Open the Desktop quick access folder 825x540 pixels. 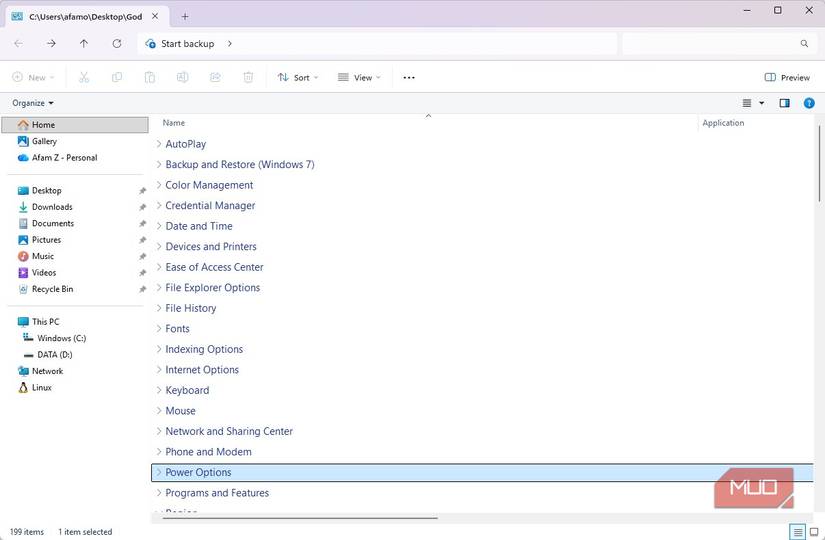tap(46, 191)
